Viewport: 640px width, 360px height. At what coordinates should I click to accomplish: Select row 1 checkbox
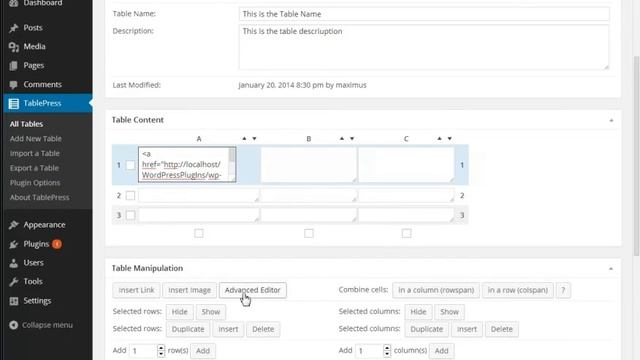pyautogui.click(x=130, y=165)
